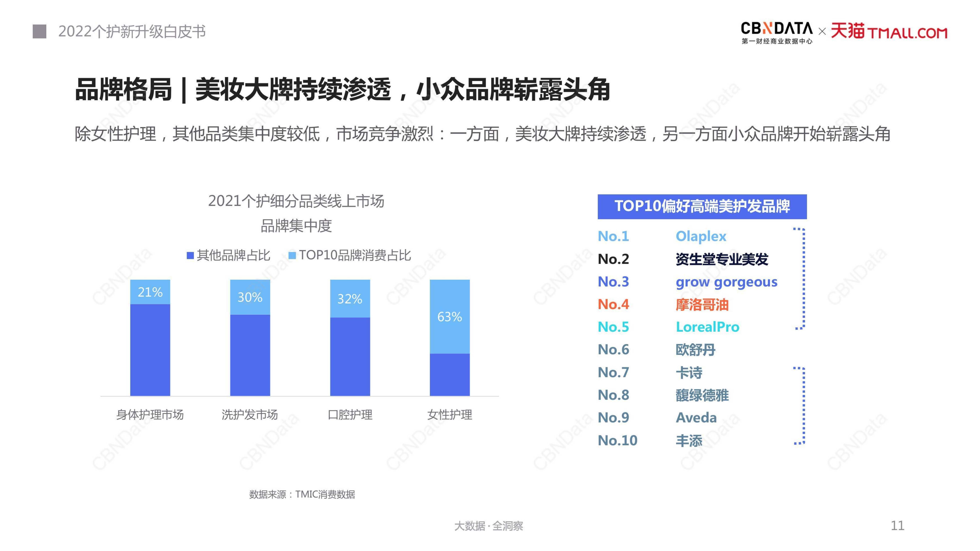Click the 数据来源：TMIC消费数据 source note

pos(302,494)
